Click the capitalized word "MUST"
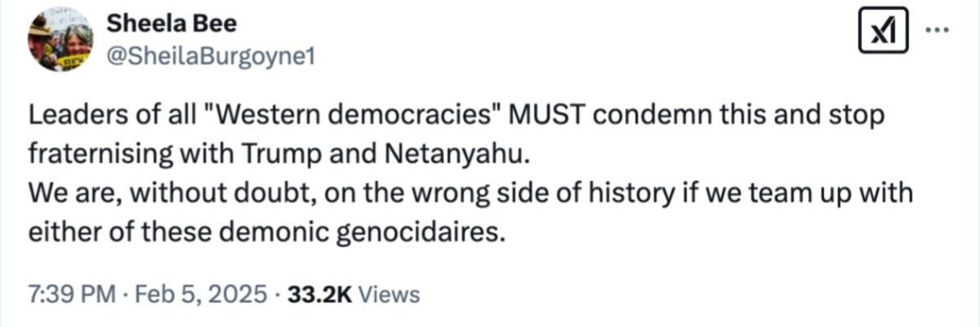 tap(545, 116)
